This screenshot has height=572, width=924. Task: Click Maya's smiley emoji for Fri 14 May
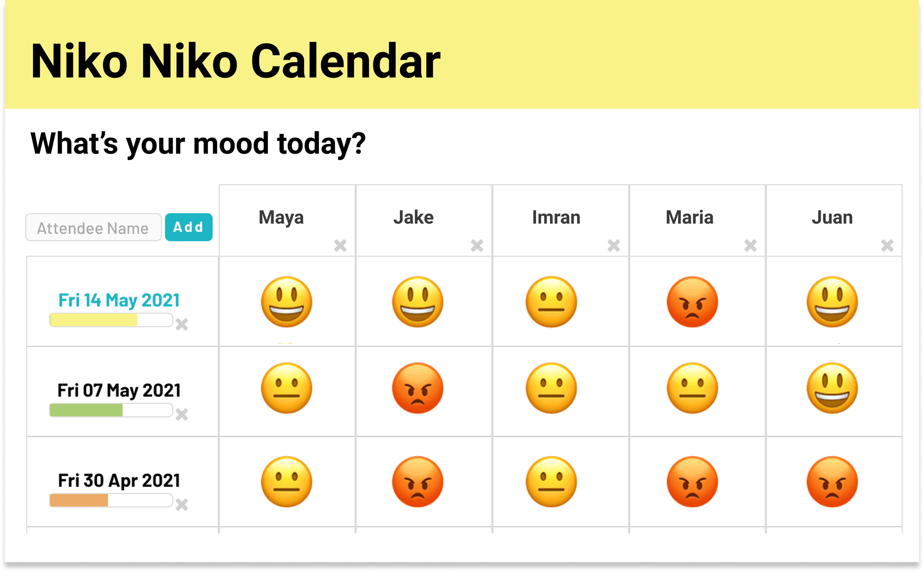(x=287, y=301)
